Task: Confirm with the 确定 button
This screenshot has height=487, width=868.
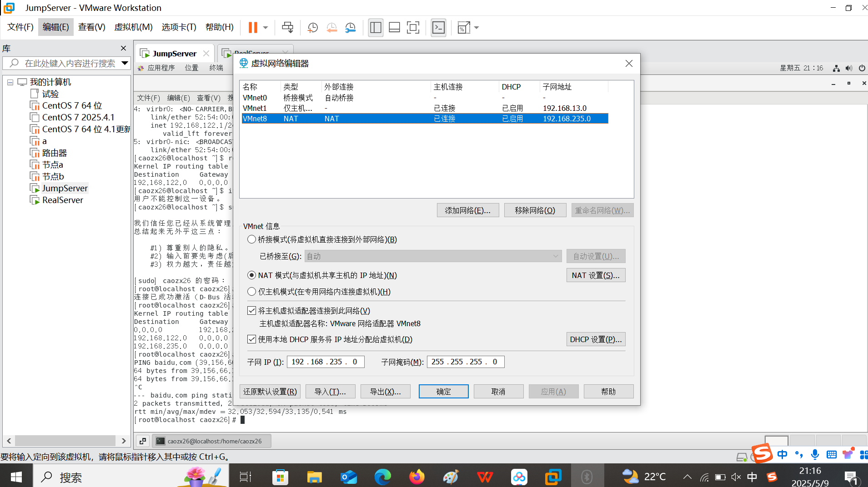Action: [443, 392]
